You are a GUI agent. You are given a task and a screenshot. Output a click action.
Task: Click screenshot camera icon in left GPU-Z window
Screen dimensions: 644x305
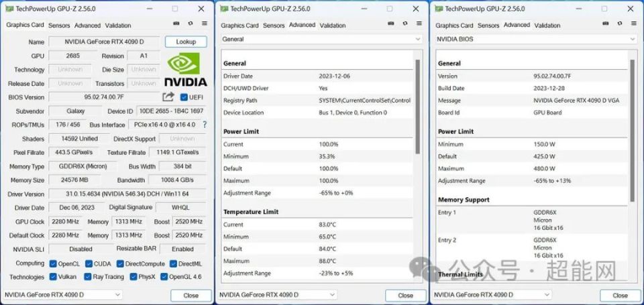[176, 24]
